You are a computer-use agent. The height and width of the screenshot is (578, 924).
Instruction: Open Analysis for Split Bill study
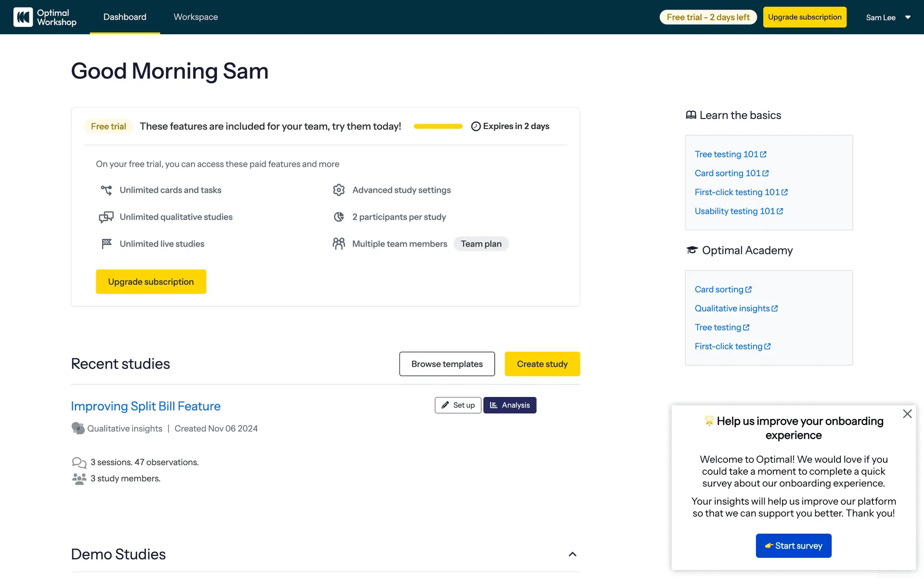coord(510,405)
